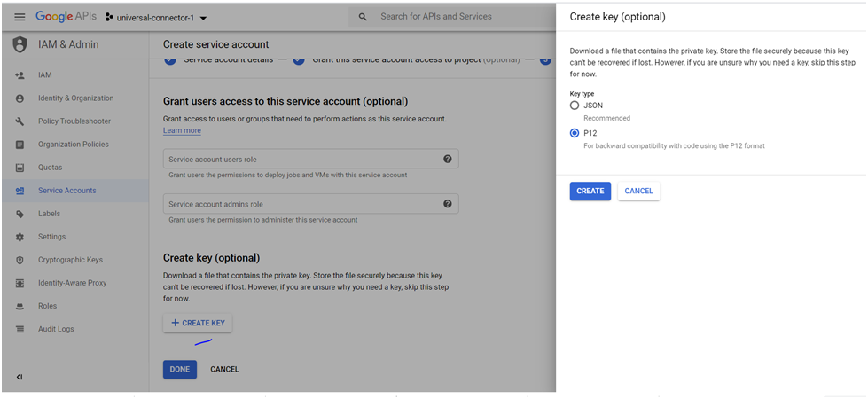Collapse the side navigation panel

click(20, 377)
